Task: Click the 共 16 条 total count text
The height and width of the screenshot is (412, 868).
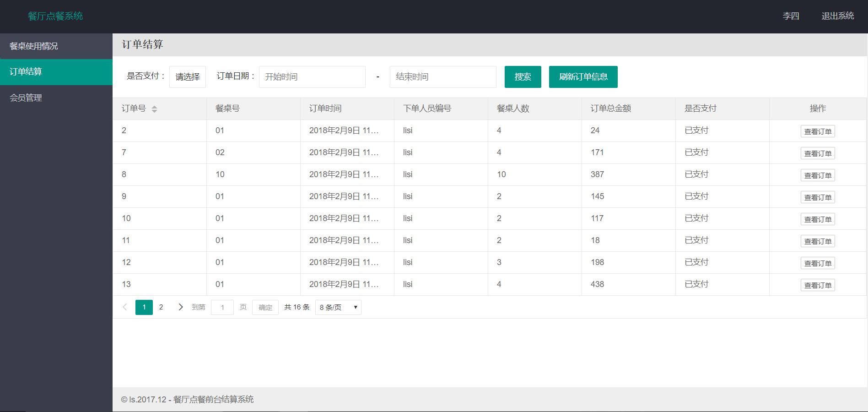Action: coord(297,307)
